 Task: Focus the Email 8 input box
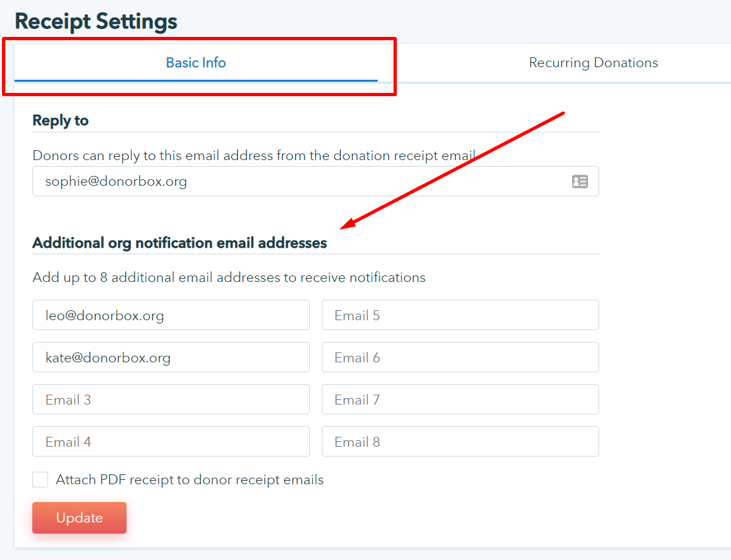click(x=460, y=441)
